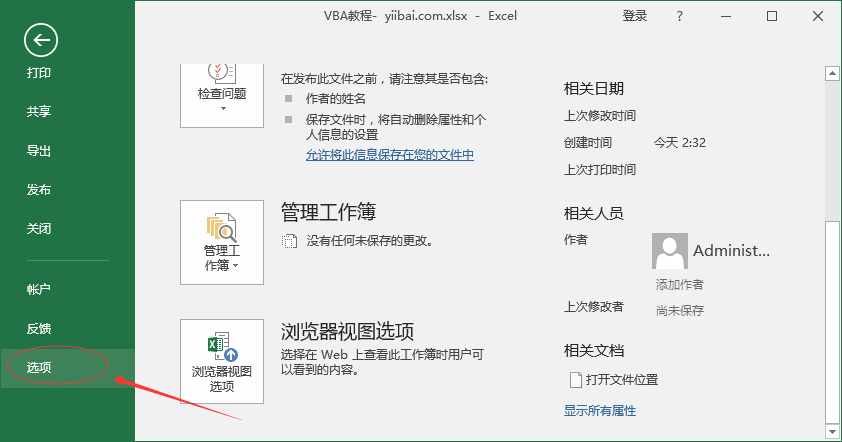Click the 相关人员 heading
This screenshot has width=842, height=442.
point(593,214)
